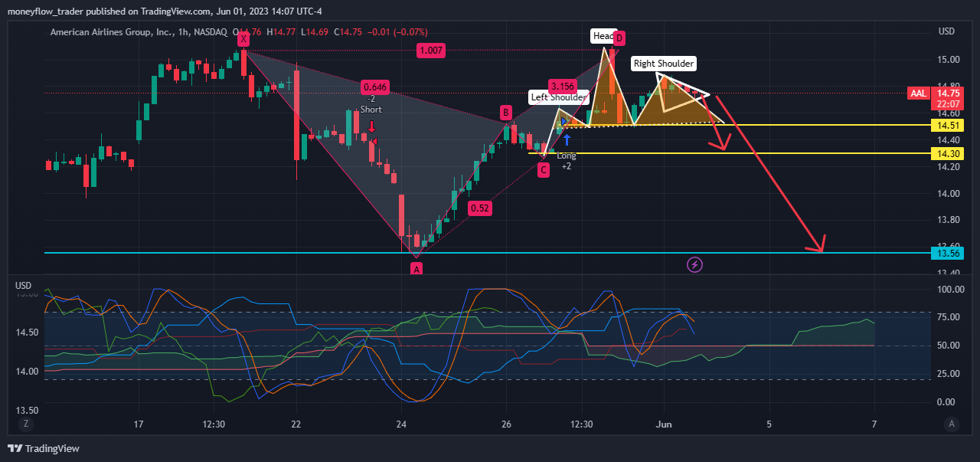The width and height of the screenshot is (980, 462).
Task: Click the timezone Z button
Action: click(x=27, y=423)
